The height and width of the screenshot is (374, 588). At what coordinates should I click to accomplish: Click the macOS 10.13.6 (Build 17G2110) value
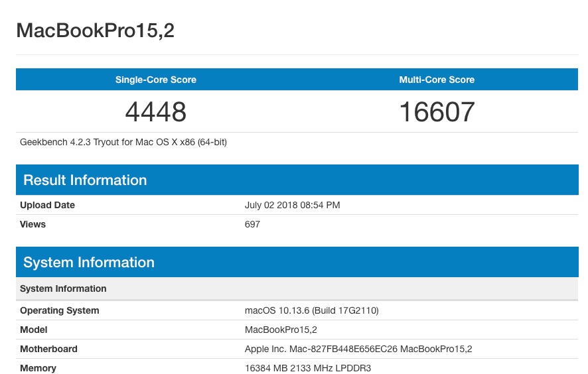(312, 310)
